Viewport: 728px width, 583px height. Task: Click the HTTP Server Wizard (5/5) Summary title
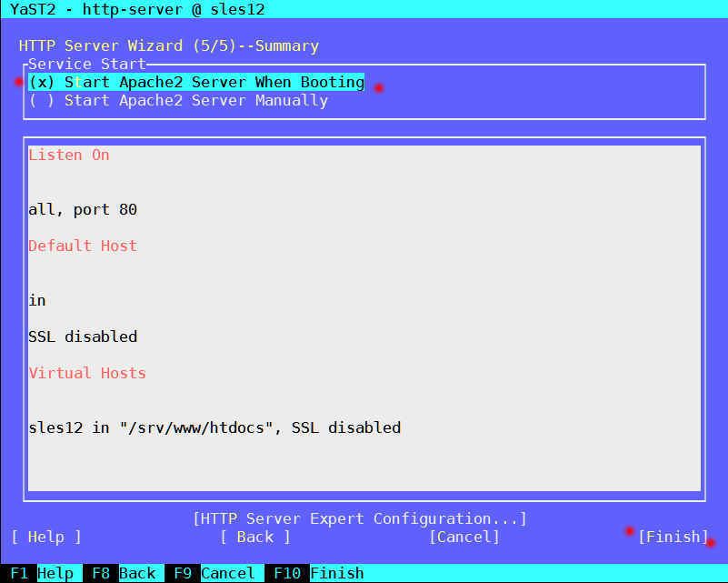coord(169,45)
